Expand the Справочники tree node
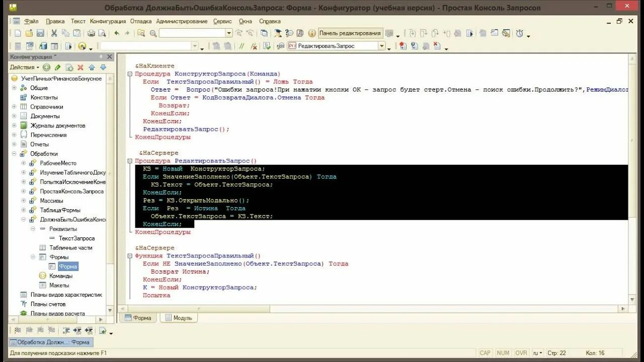The image size is (644, 362). 15,107
